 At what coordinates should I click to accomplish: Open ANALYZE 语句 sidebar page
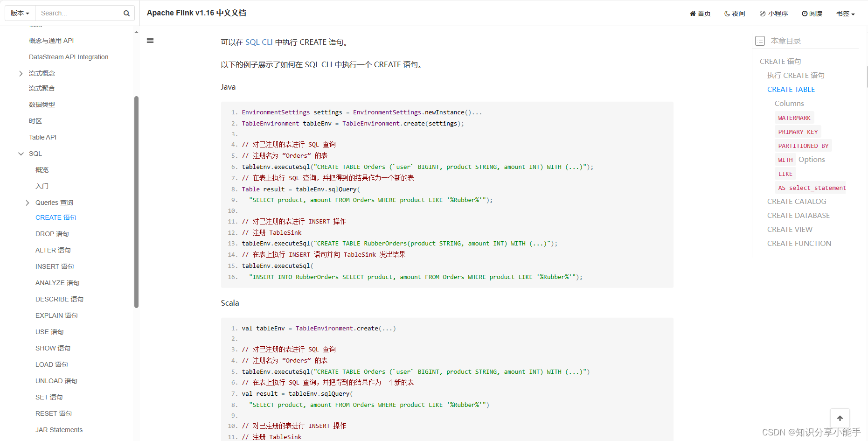(57, 283)
